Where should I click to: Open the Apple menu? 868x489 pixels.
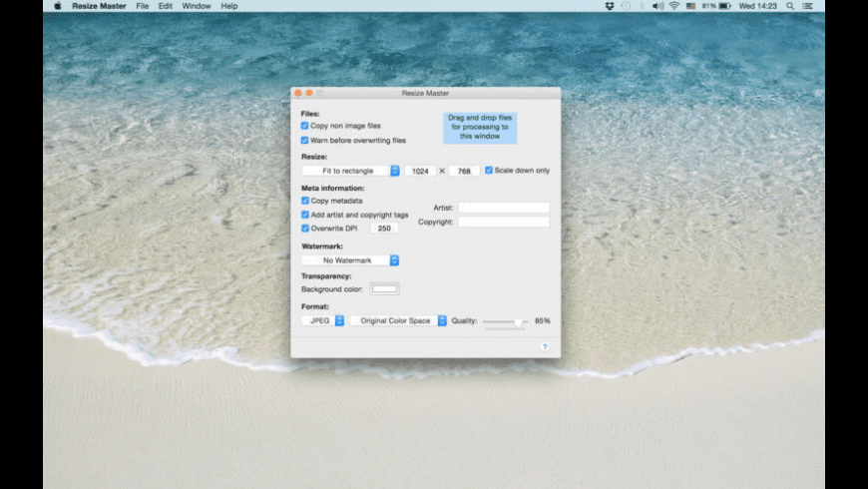click(x=58, y=6)
